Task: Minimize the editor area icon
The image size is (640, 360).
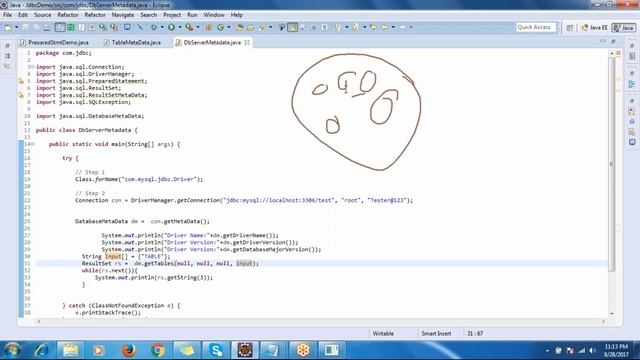Action: 603,41
